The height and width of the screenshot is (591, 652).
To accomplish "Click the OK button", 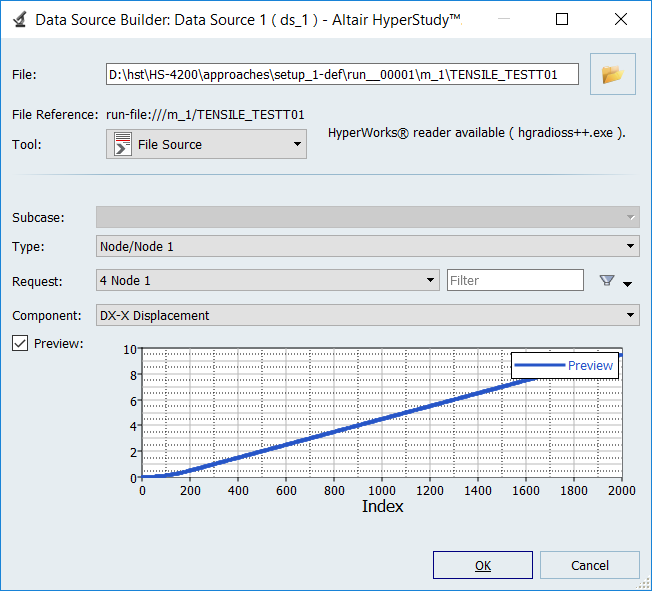I will pyautogui.click(x=483, y=565).
